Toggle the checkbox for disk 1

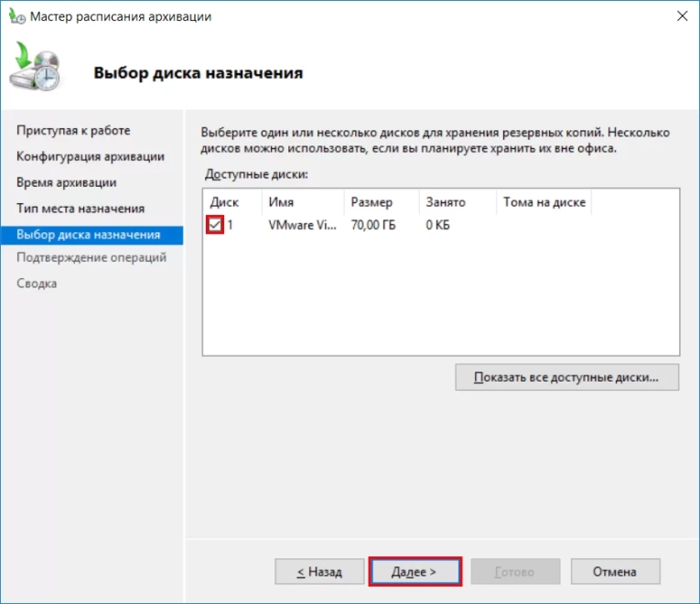215,225
